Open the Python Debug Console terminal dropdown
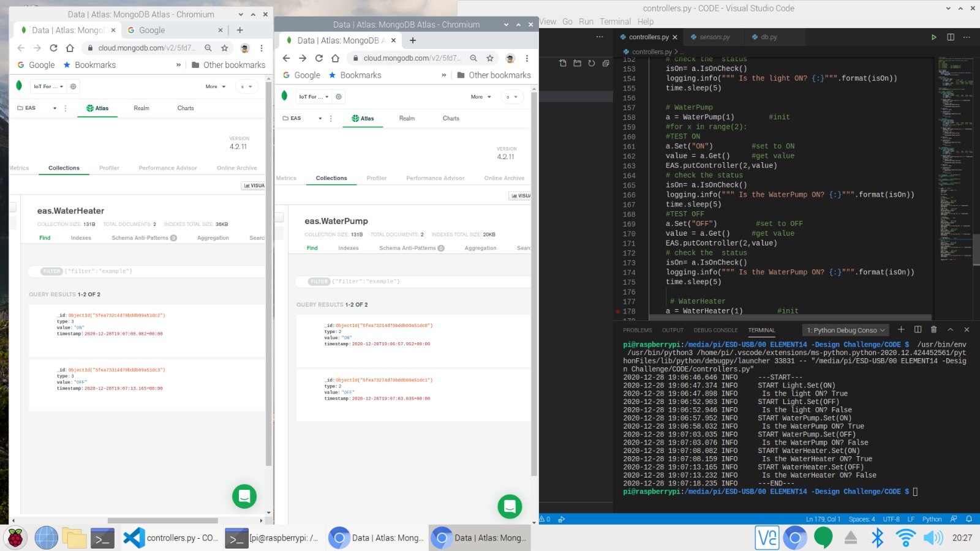 [846, 331]
